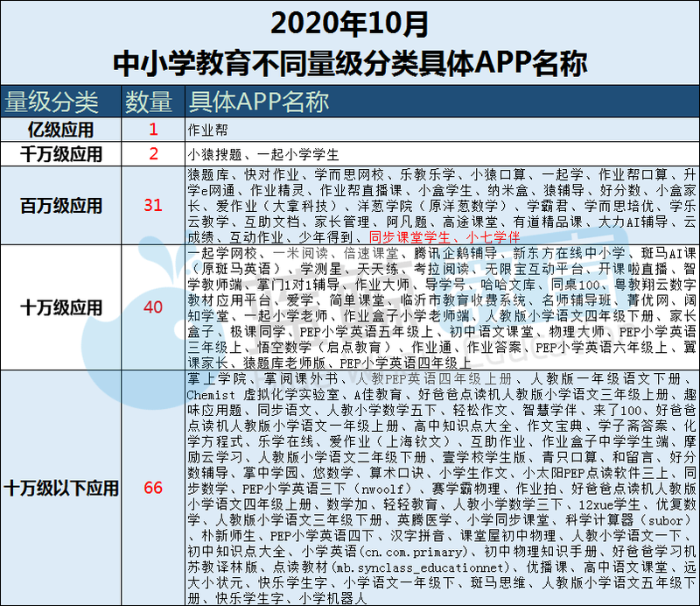Click the "量级分类" column header
Image resolution: width=700 pixels, height=606 pixels.
click(x=52, y=102)
